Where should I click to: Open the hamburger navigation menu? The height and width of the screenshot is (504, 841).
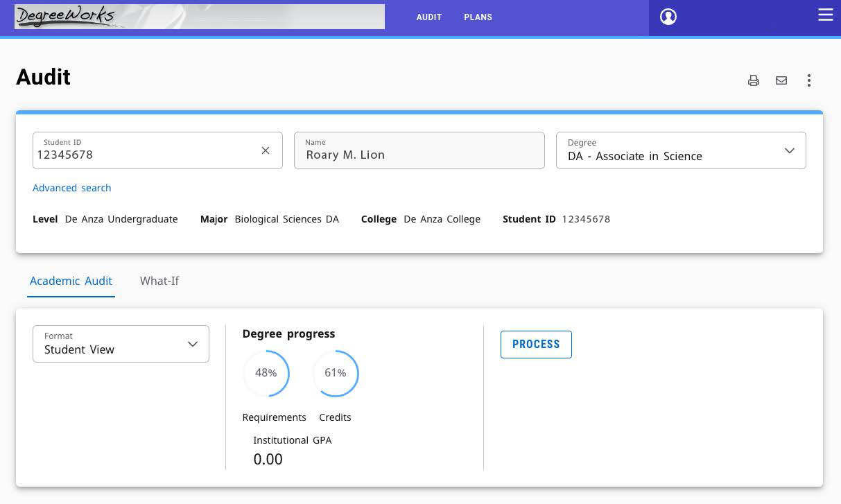(826, 15)
